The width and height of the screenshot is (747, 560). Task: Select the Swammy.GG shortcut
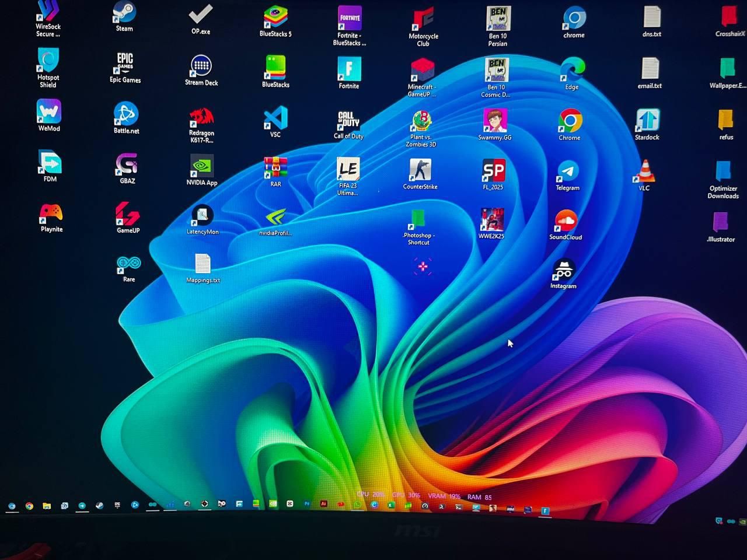495,125
